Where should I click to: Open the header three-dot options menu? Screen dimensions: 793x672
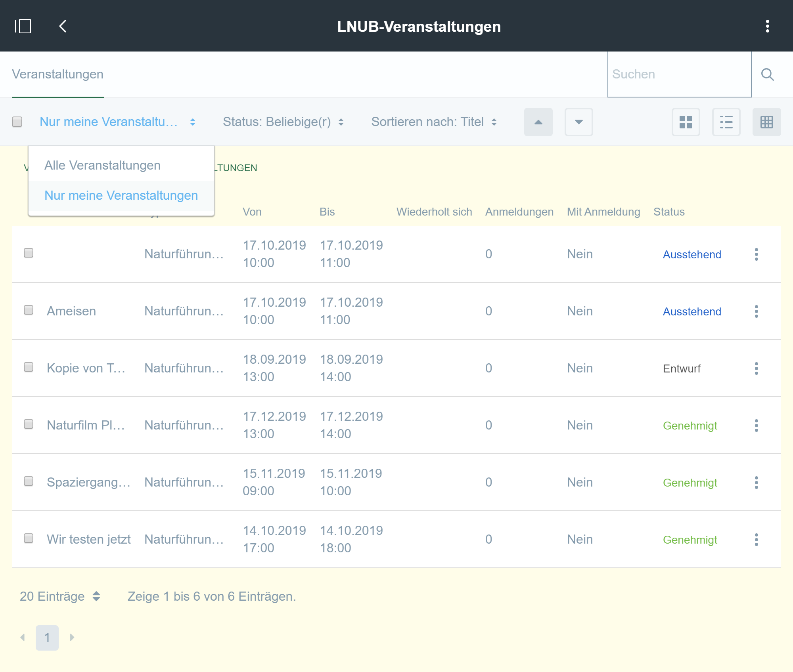pyautogui.click(x=767, y=26)
